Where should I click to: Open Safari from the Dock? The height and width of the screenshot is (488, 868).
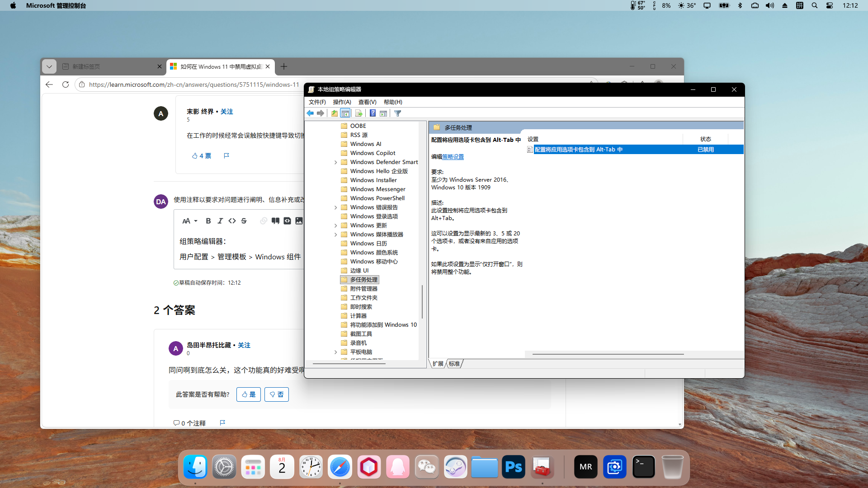click(340, 467)
